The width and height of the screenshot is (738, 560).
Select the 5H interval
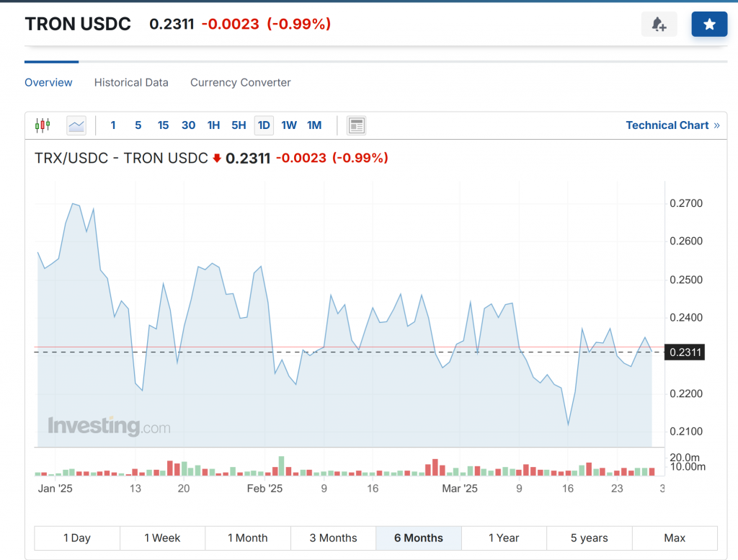239,125
